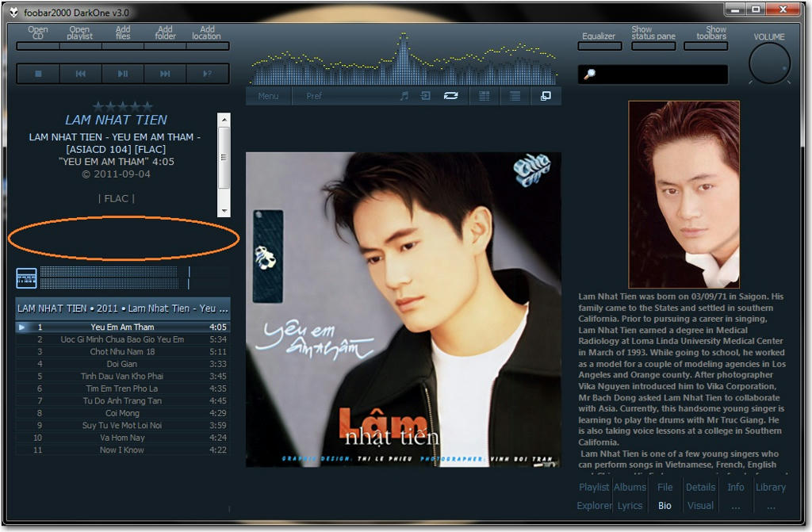Switch to the File tab
This screenshot has width=812, height=532.
tap(665, 487)
